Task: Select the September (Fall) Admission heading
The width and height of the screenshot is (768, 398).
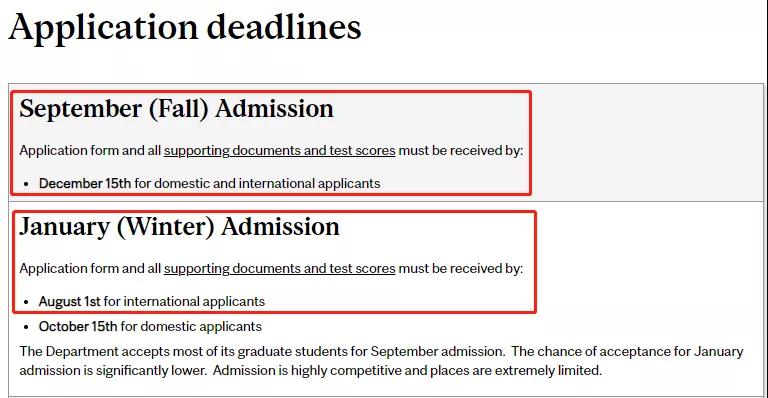Action: pyautogui.click(x=176, y=109)
